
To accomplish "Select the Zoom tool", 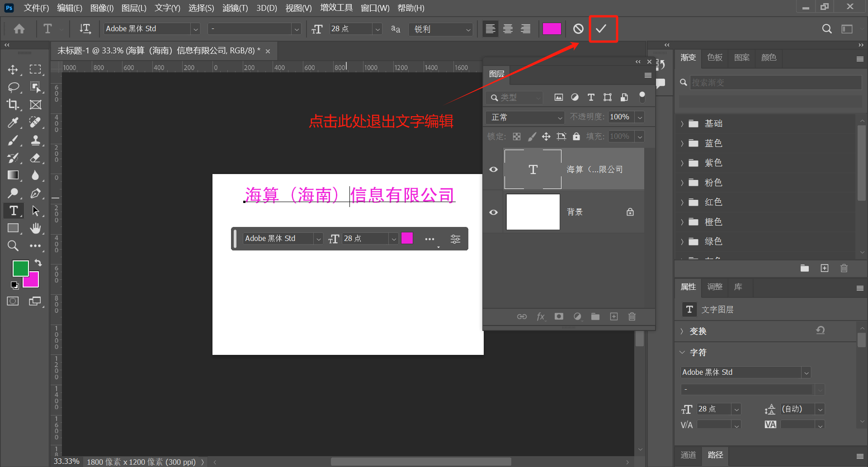I will [x=13, y=246].
